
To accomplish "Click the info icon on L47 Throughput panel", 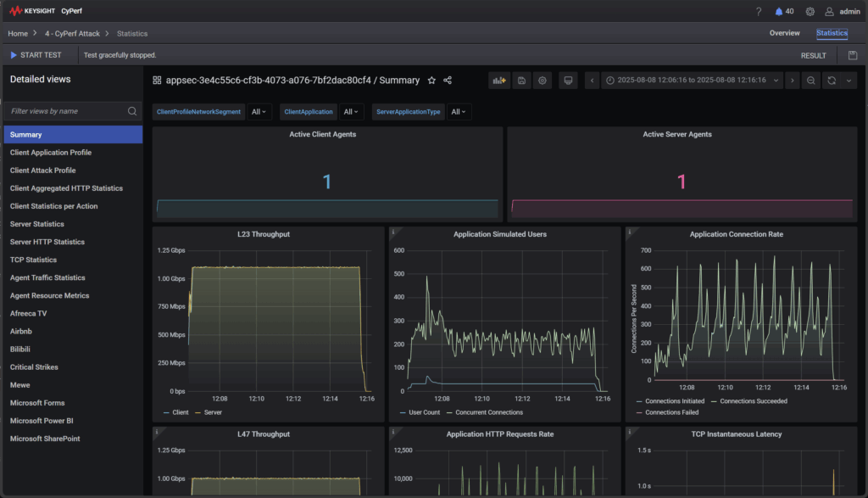I will click(157, 432).
